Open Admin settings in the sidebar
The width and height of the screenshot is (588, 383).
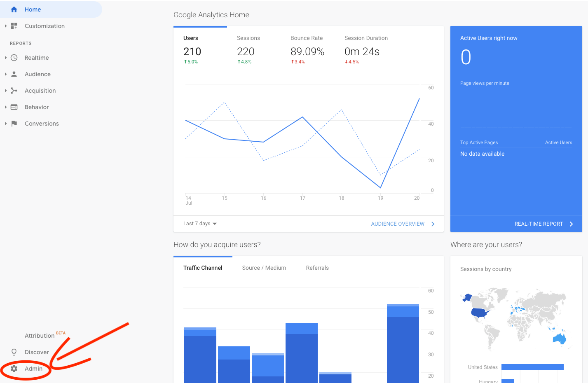tap(33, 369)
